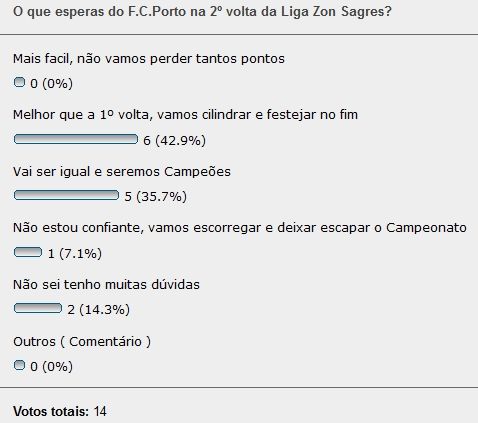478x423 pixels.
Task: Click the 0 (0%) result under 'Outros'
Action: 51,367
